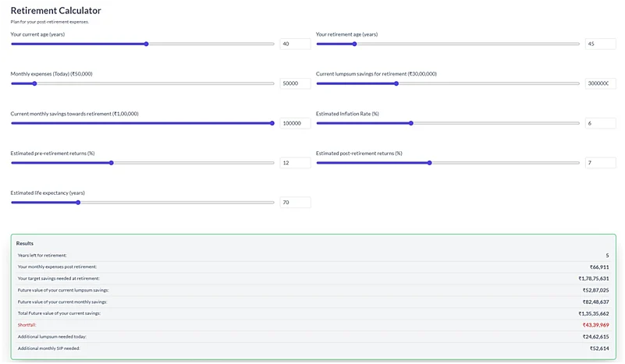Click the ₹82,48,637 monthly savings future value
Screen dimensions: 625x364
pyautogui.click(x=595, y=302)
